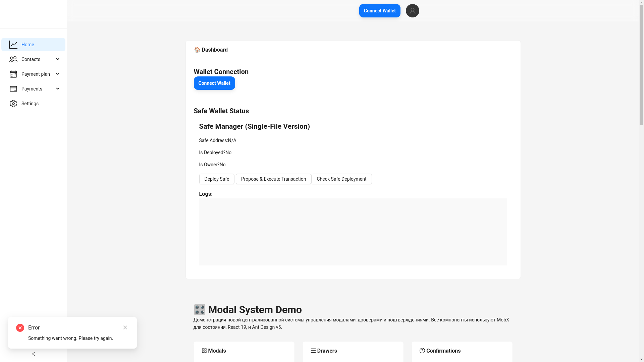The image size is (644, 362).
Task: Click the 'Wallet Connection' heading
Action: coord(221,72)
